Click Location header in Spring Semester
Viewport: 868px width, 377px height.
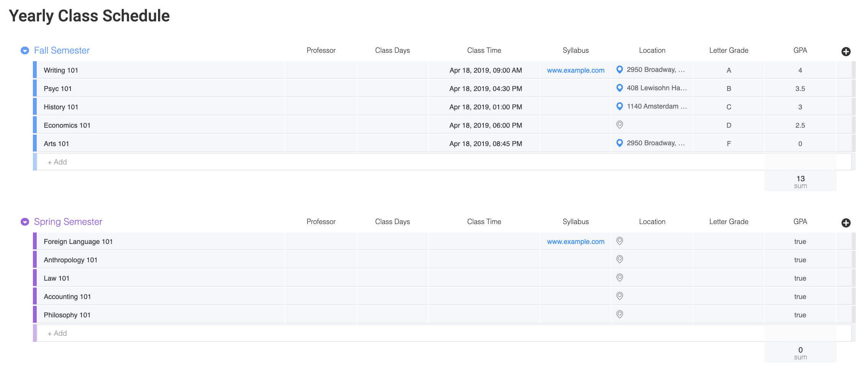tap(652, 222)
